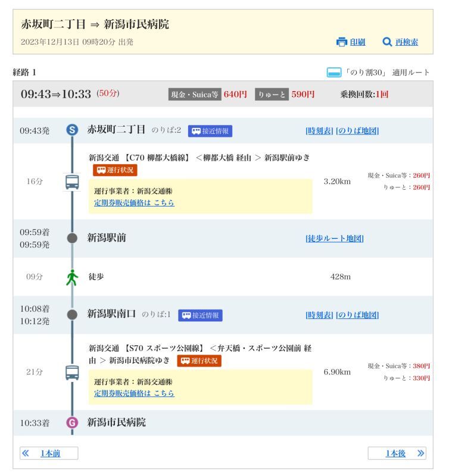Click the 経路 1 heading

[x=24, y=72]
